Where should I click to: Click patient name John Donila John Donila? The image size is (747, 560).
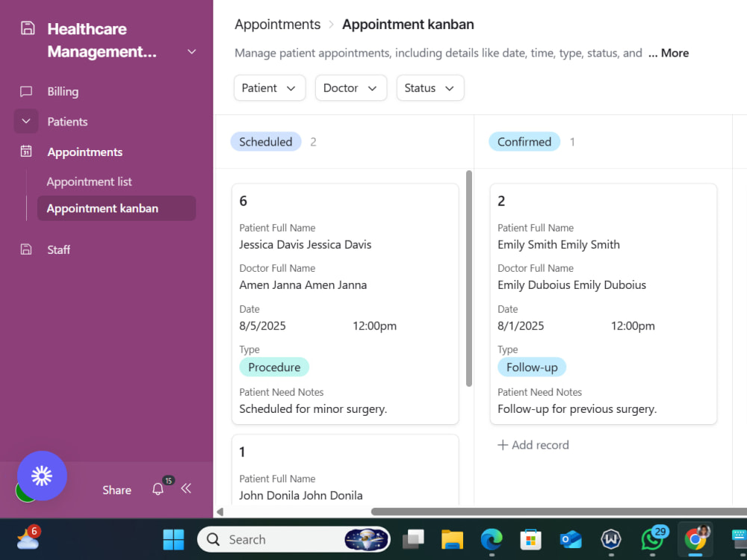(x=300, y=495)
